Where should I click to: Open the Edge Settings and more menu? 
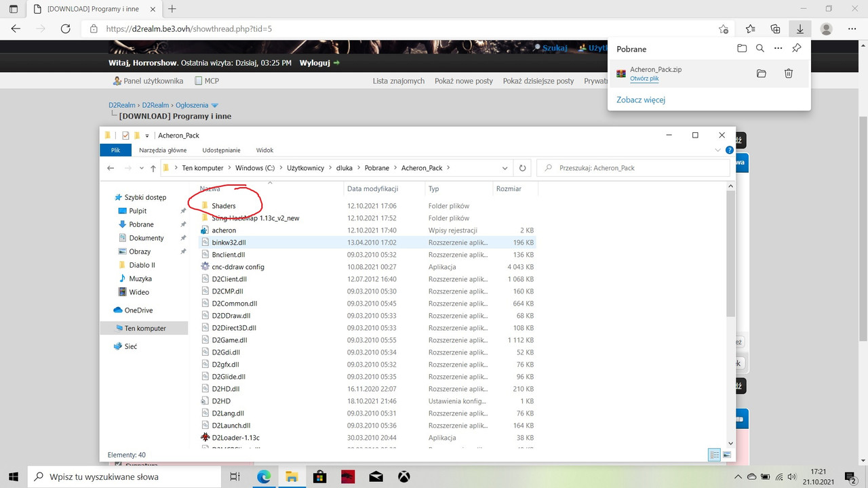[852, 29]
